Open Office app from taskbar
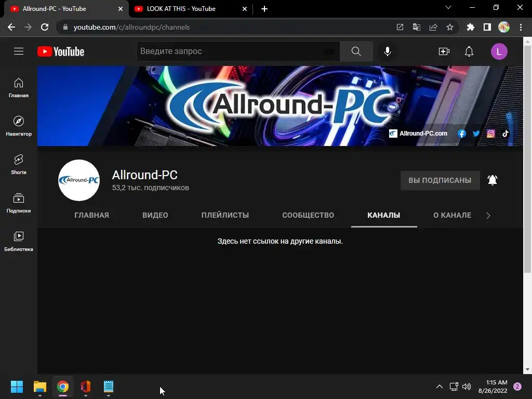 (x=86, y=387)
